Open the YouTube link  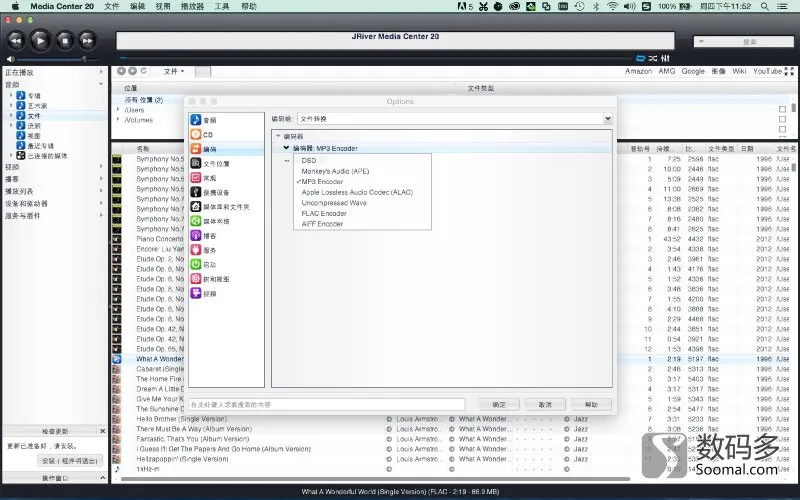(x=767, y=71)
